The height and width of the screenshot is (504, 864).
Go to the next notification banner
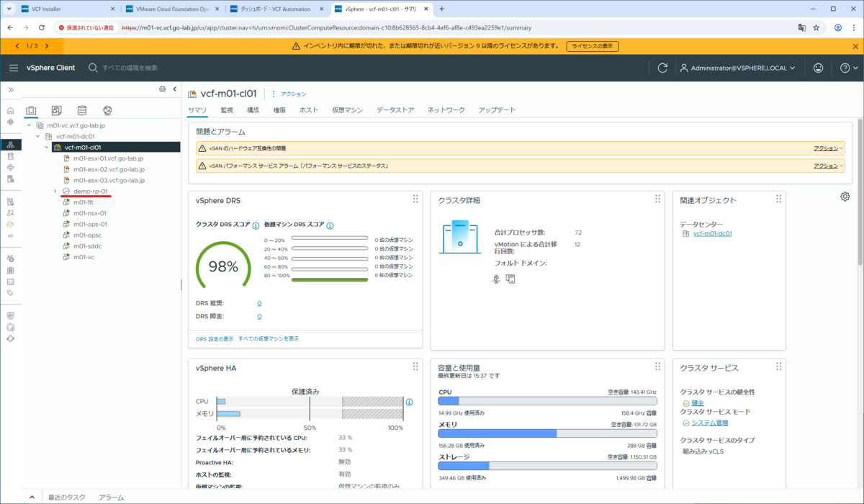[47, 46]
